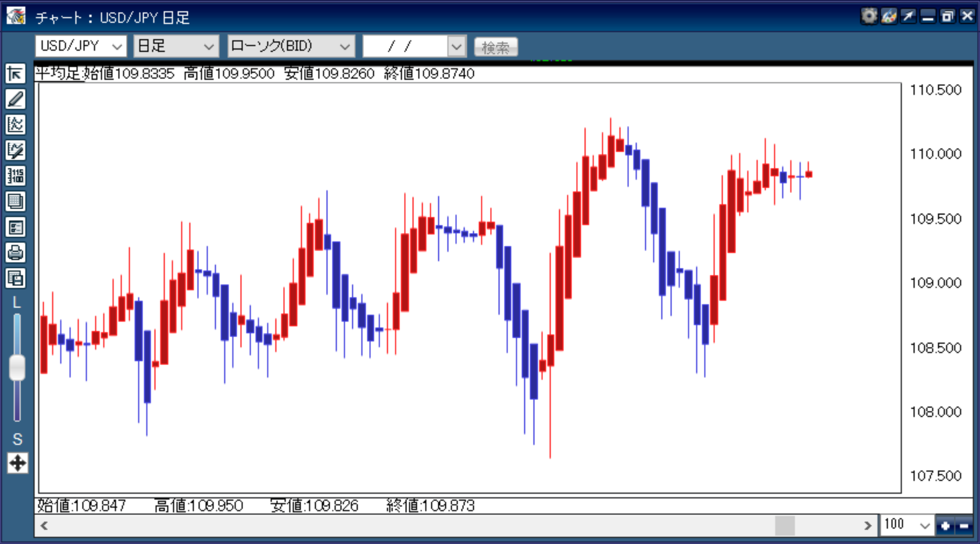
Task: Click the チャート:USD/JPY 日足 window title
Action: pyautogui.click(x=113, y=18)
